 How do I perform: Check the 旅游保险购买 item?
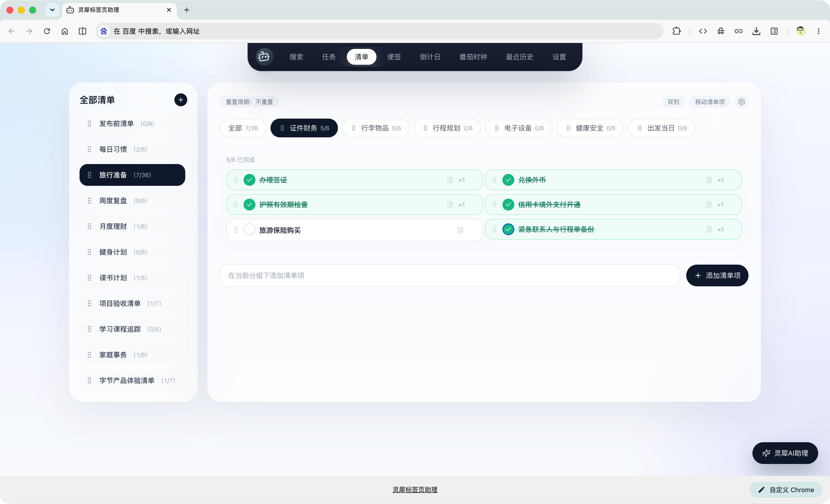tap(249, 230)
